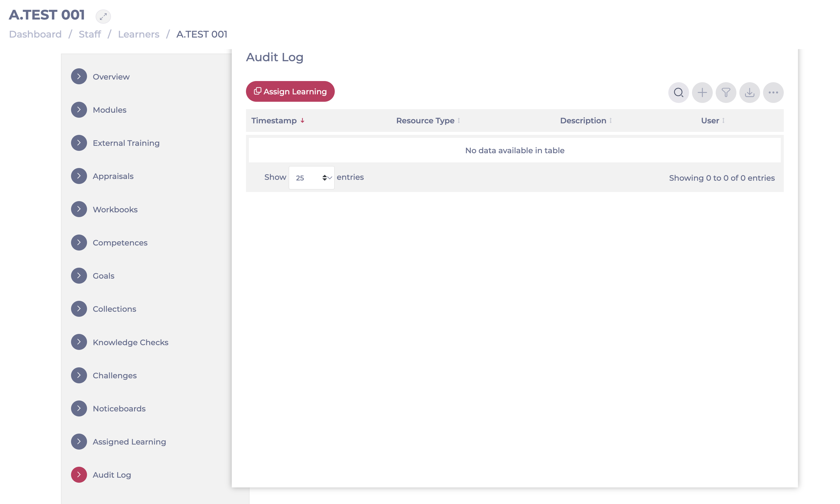Open the Show 25 entries dropdown
840x504 pixels.
(312, 178)
